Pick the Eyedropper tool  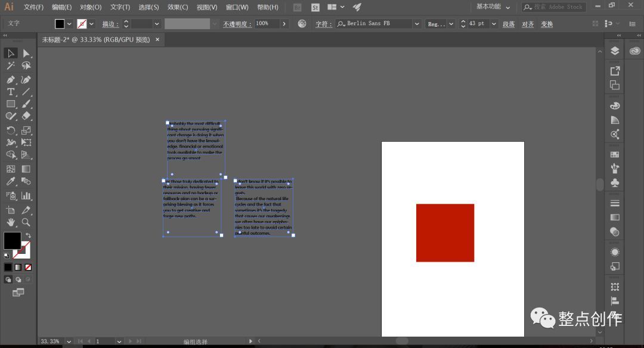coord(11,181)
